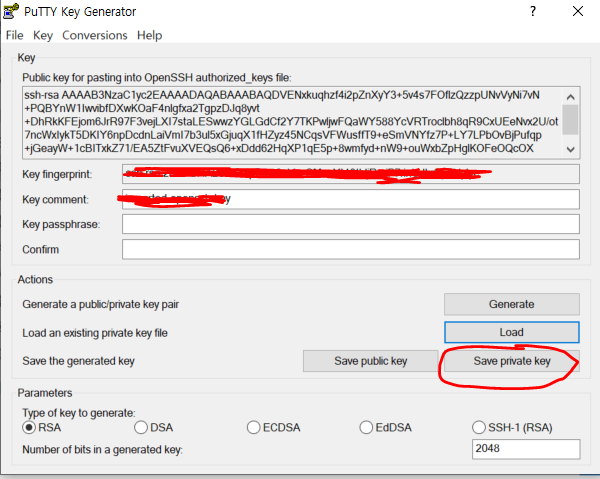Click 'Number of bits in a generated key:' label
The height and width of the screenshot is (479, 600).
pyautogui.click(x=102, y=450)
